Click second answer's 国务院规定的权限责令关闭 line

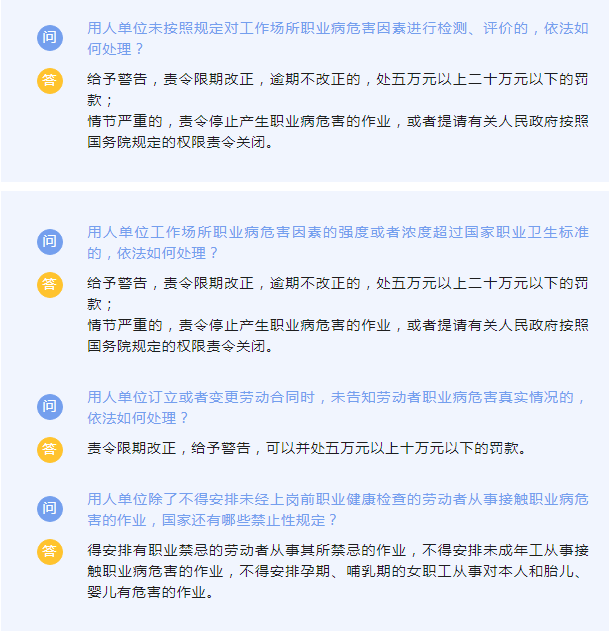tap(180, 346)
